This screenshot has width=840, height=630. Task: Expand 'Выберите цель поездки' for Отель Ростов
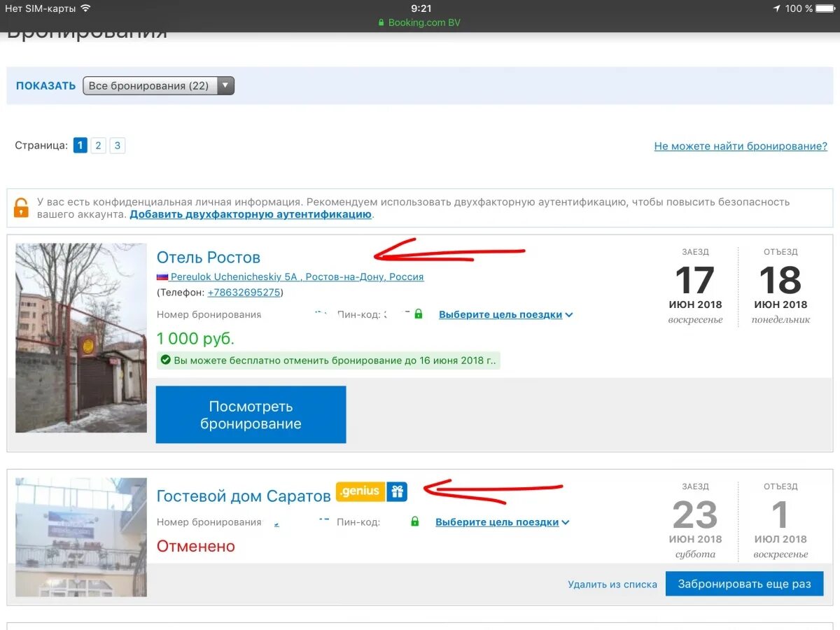pos(505,315)
